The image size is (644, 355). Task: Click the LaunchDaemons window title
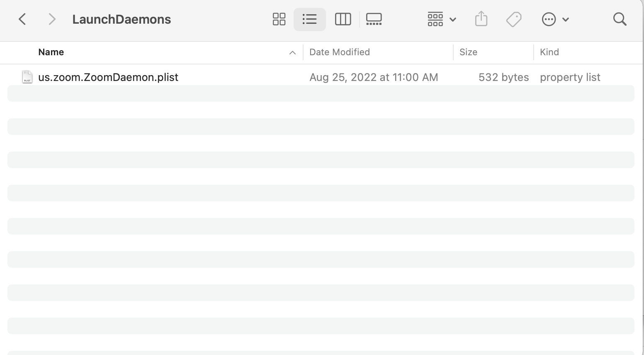122,20
